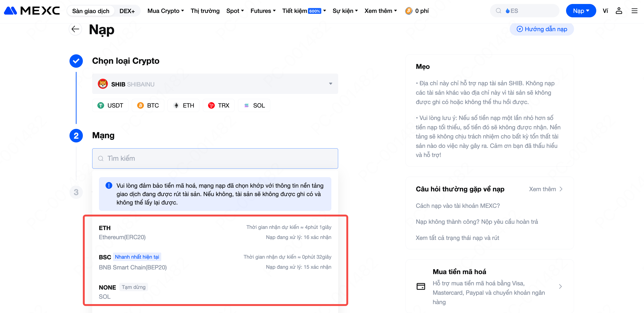Image resolution: width=644 pixels, height=313 pixels.
Task: Click the SHIB coin icon
Action: coord(103,84)
